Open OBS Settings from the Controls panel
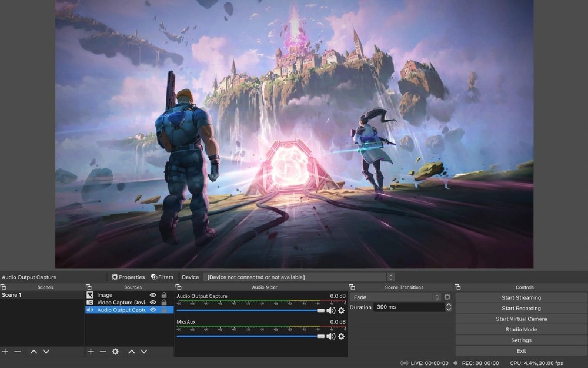Image resolution: width=588 pixels, height=368 pixels. pos(521,340)
